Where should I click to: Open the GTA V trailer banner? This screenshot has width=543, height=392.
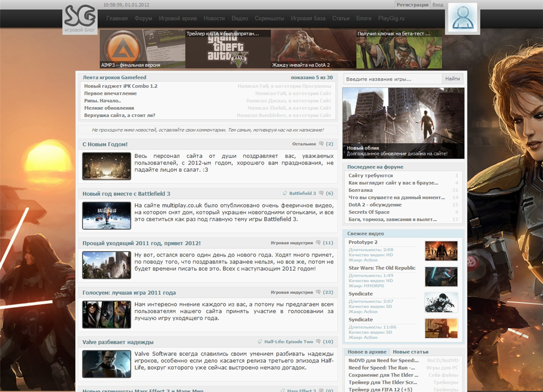click(228, 49)
